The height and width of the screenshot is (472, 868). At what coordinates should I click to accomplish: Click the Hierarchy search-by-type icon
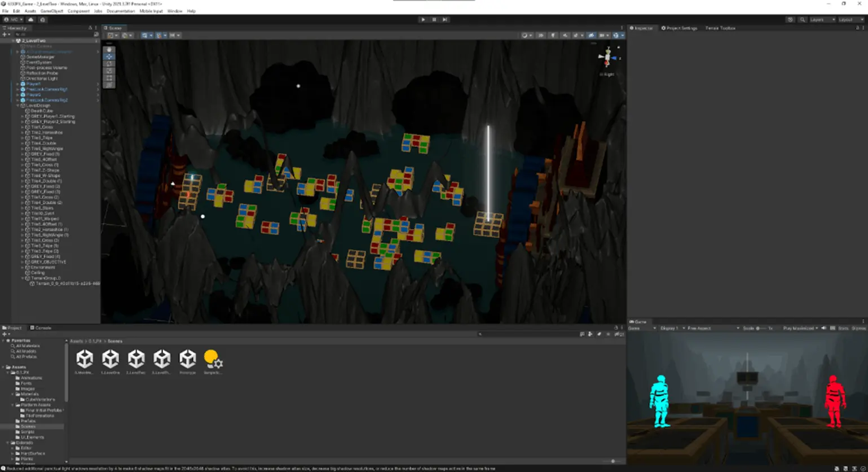tap(96, 34)
